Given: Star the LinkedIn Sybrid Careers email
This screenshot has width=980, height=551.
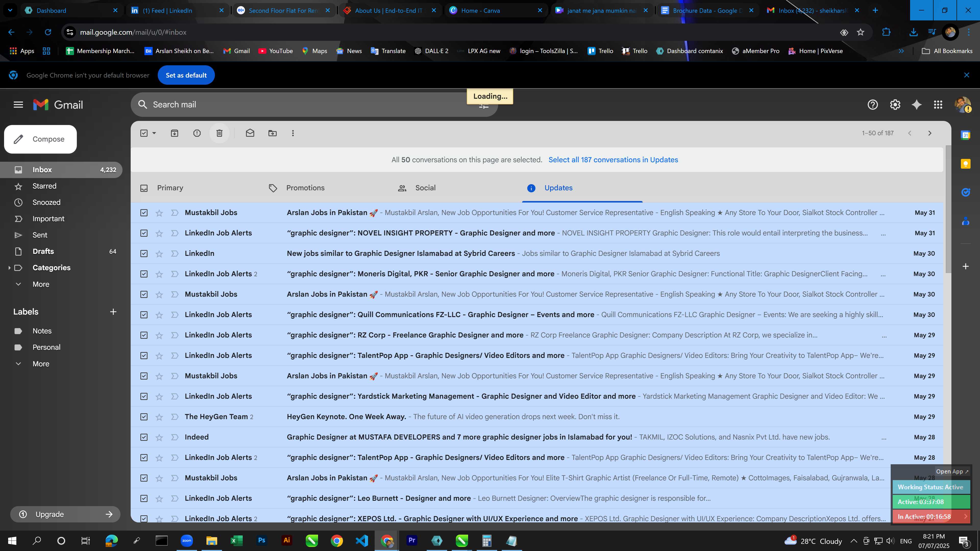Looking at the screenshot, I should point(159,254).
